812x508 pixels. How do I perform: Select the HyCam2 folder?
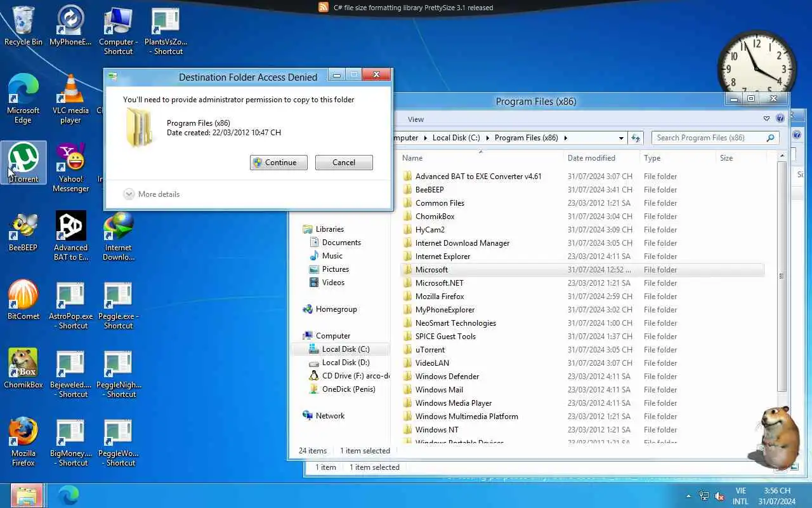tap(429, 230)
